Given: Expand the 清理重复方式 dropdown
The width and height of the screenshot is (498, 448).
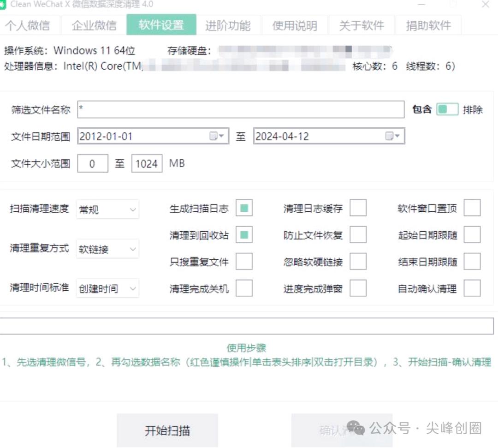Looking at the screenshot, I should point(107,249).
